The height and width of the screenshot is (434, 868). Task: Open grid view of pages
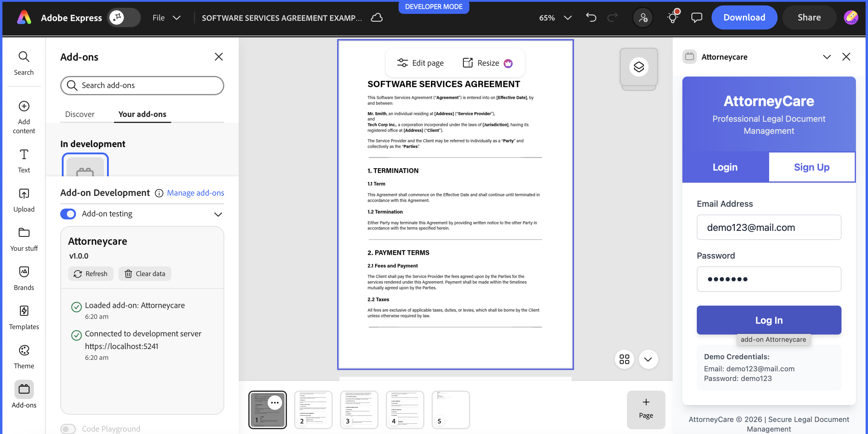[624, 359]
